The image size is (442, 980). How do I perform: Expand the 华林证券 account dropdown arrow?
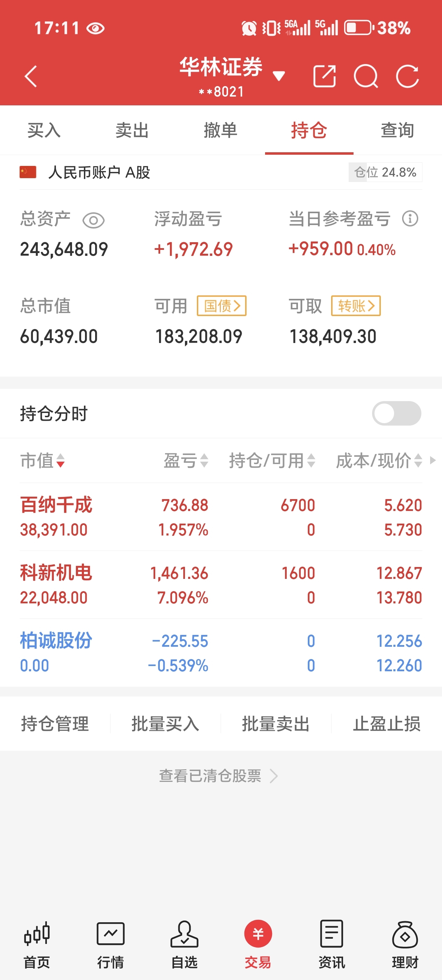(279, 76)
